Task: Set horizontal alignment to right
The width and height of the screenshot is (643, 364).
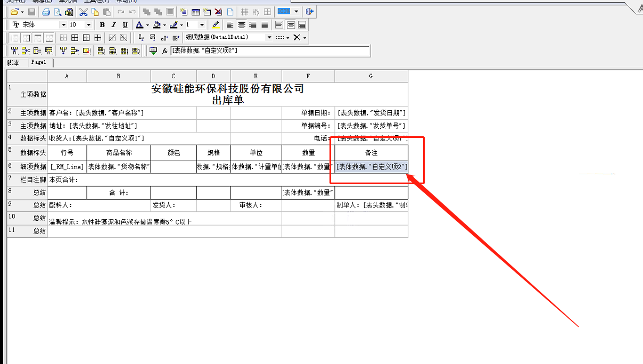Action: point(253,25)
